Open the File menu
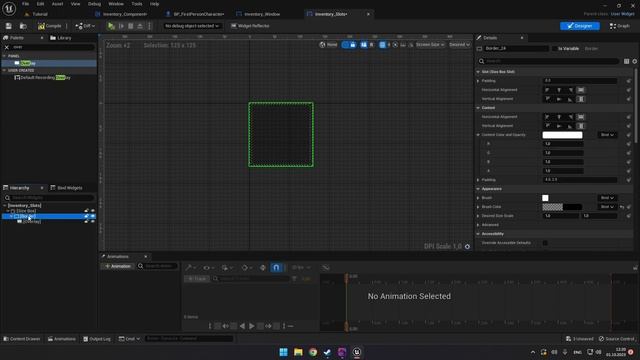This screenshot has width=640, height=360. point(25,4)
